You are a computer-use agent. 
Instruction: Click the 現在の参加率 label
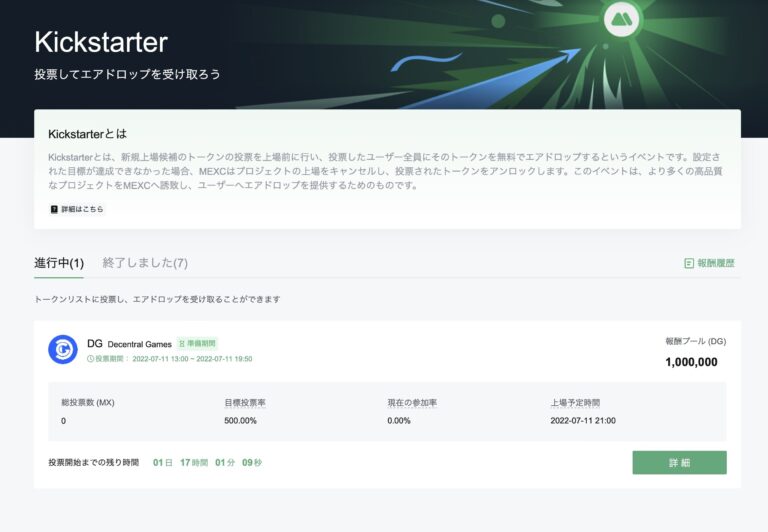pyautogui.click(x=412, y=403)
